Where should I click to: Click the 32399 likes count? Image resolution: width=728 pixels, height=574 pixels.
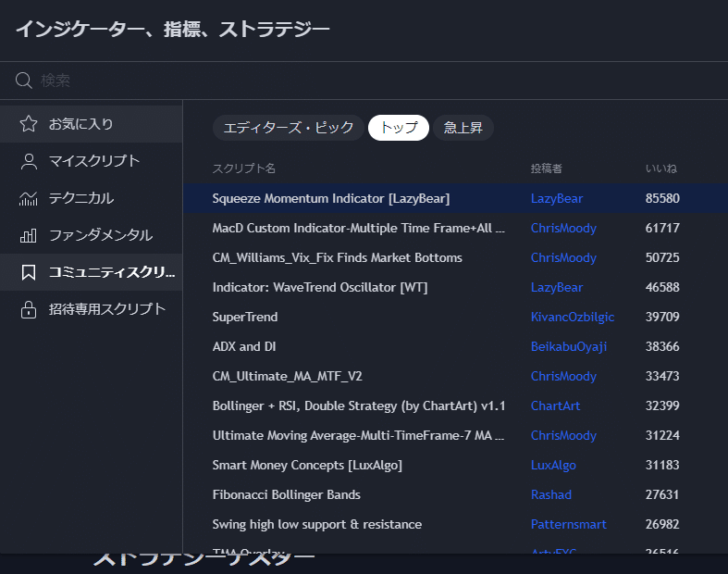point(662,406)
